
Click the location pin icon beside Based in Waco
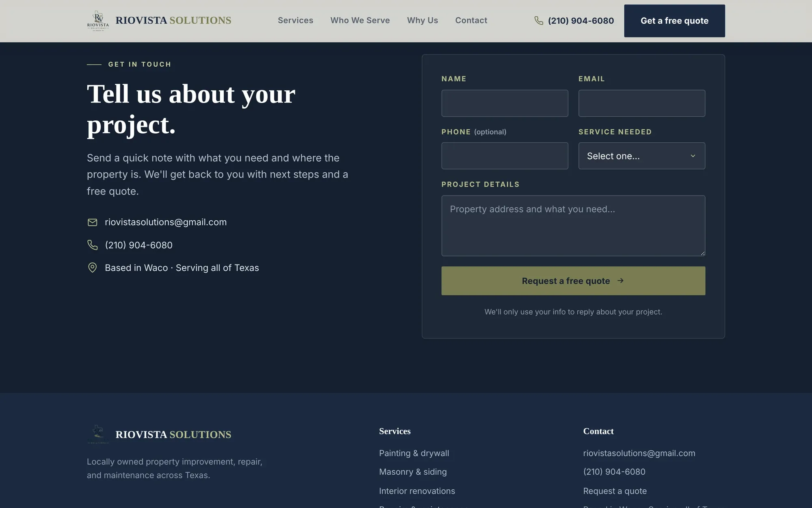93,268
